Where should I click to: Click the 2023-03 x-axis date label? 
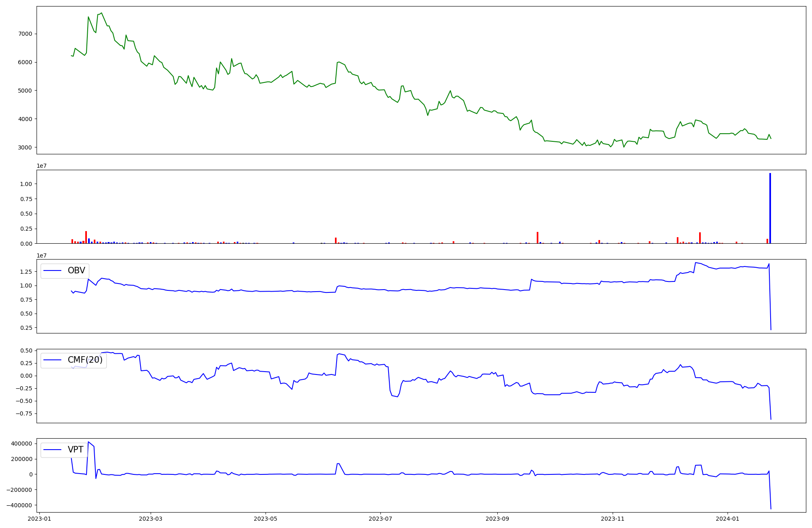tap(151, 519)
